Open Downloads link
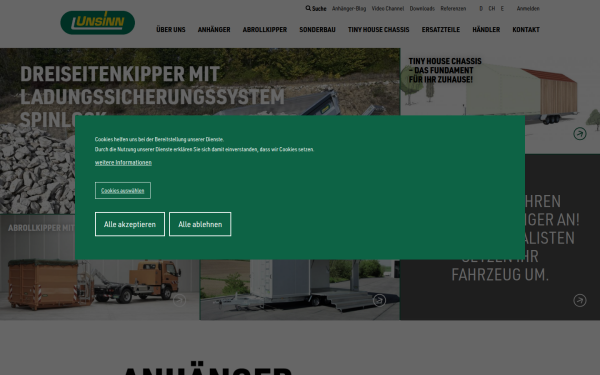The width and height of the screenshot is (600, 375). click(422, 8)
